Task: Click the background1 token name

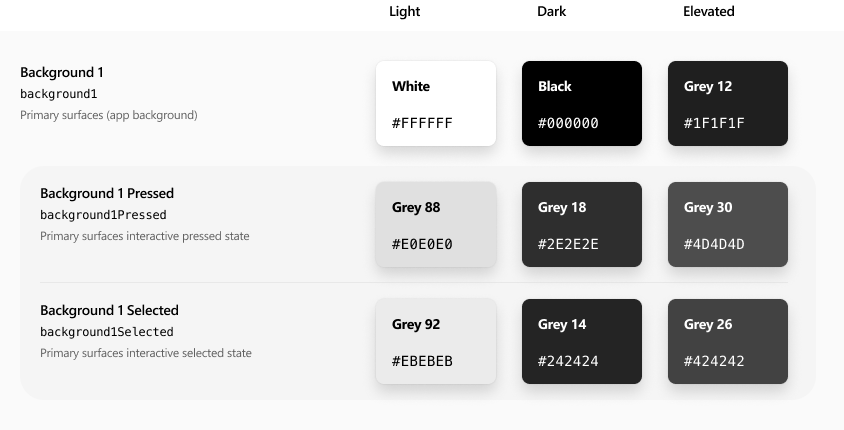Action: 59,94
